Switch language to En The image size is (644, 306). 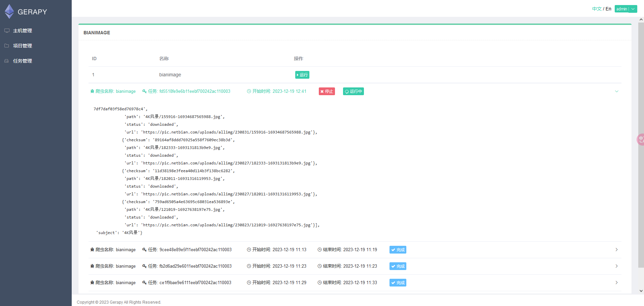(608, 9)
